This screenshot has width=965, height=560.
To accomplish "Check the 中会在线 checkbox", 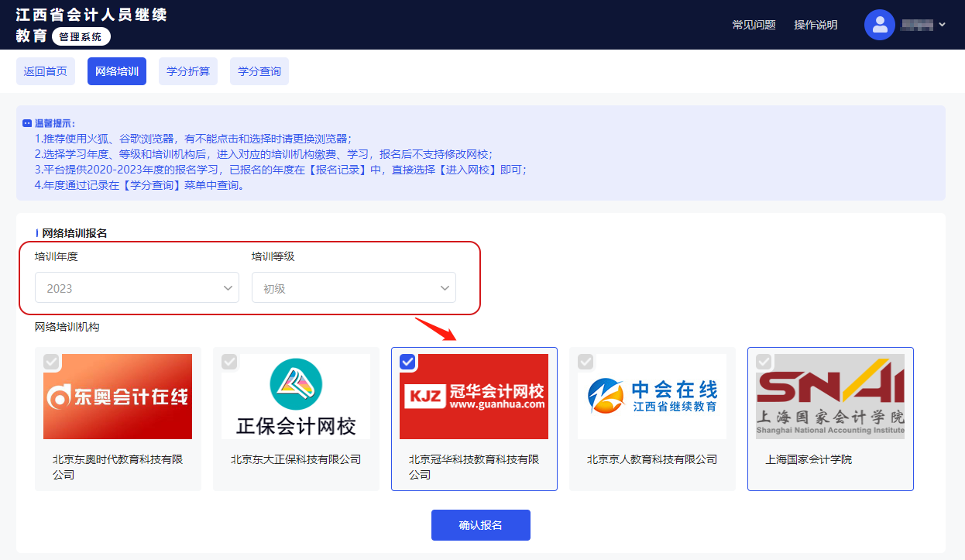I will tap(586, 362).
